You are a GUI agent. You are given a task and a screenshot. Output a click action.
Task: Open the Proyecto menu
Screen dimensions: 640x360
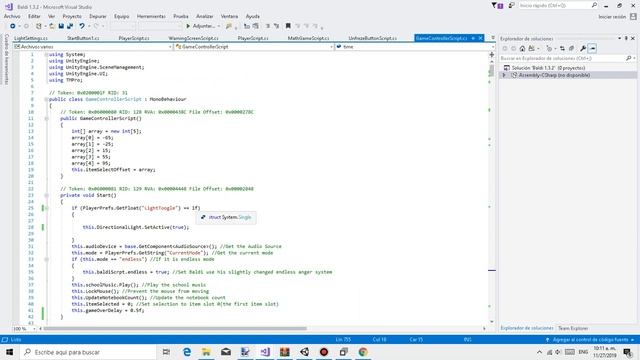72,16
